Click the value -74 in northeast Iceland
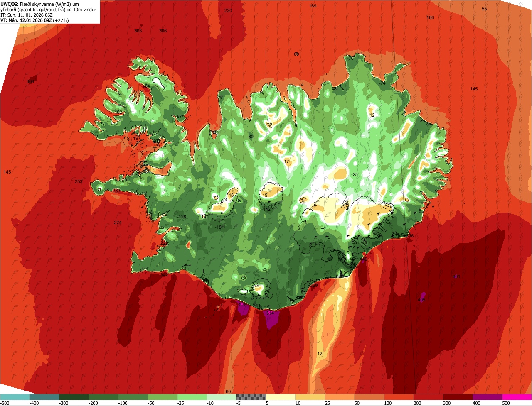 (382, 83)
